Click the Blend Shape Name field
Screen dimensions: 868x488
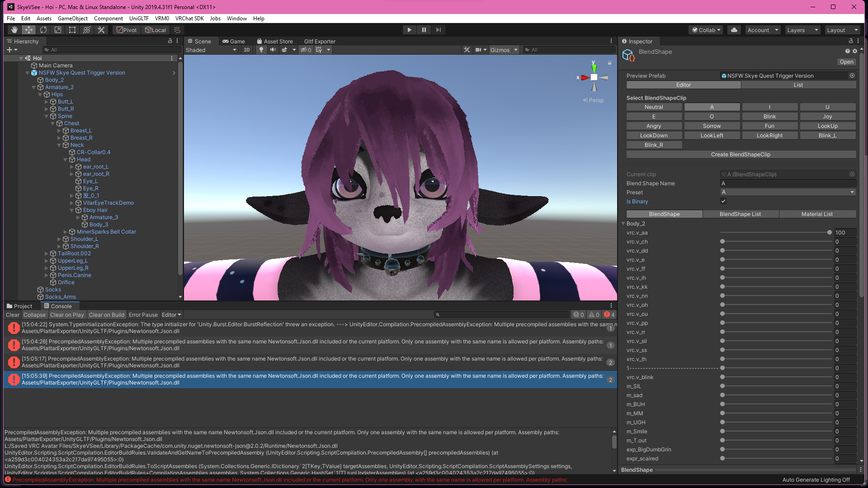pyautogui.click(x=788, y=183)
